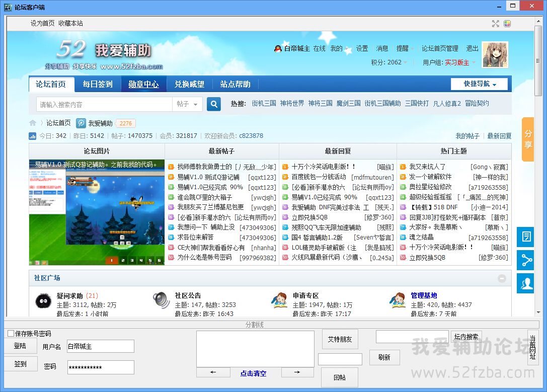The height and width of the screenshot is (392, 547).
Task: Open the 每日签到 tab
Action: (97, 84)
